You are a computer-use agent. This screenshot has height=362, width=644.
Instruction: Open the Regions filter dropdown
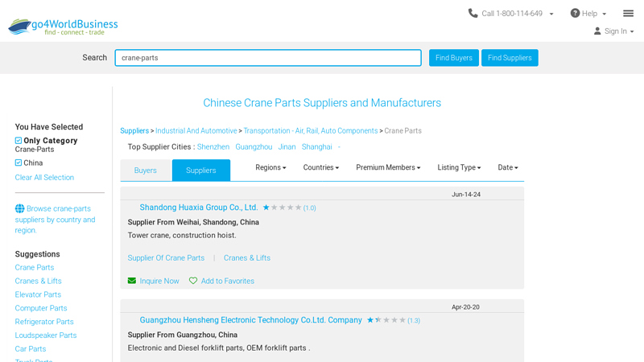270,167
